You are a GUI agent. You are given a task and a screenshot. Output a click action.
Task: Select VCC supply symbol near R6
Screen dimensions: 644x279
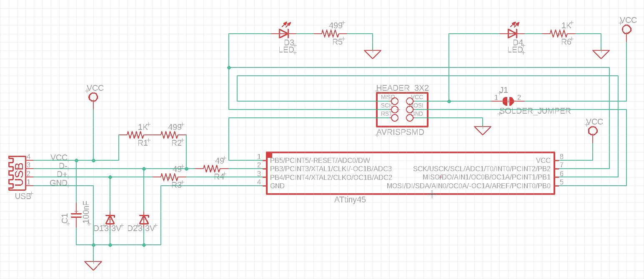pos(626,29)
